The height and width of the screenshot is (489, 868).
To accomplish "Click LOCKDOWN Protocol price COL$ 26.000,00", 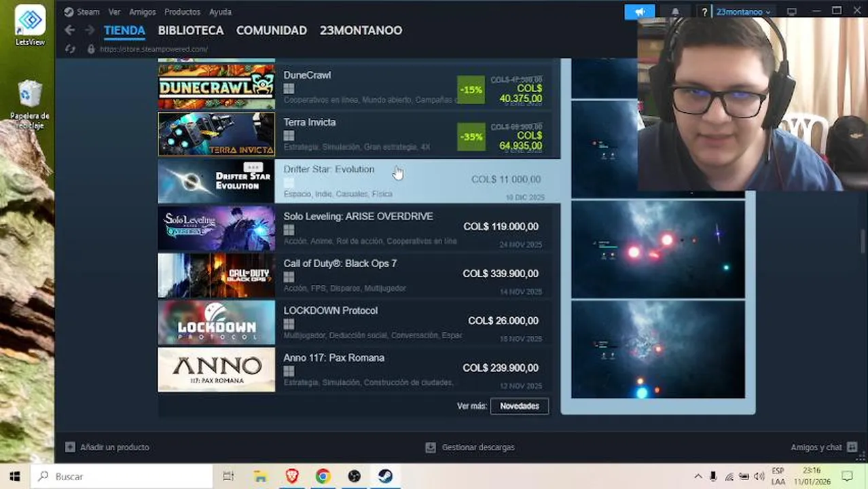I will (x=503, y=321).
